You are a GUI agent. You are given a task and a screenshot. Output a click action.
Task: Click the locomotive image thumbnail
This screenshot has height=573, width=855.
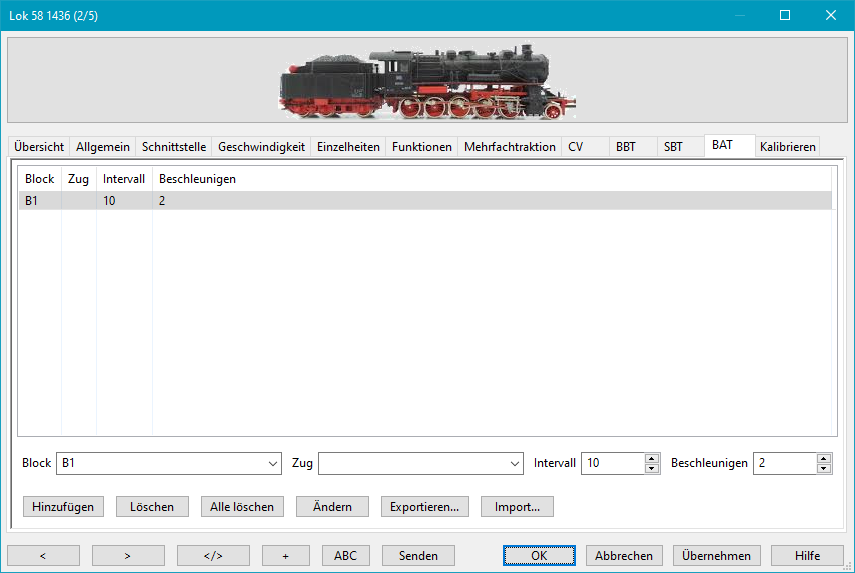coord(427,80)
